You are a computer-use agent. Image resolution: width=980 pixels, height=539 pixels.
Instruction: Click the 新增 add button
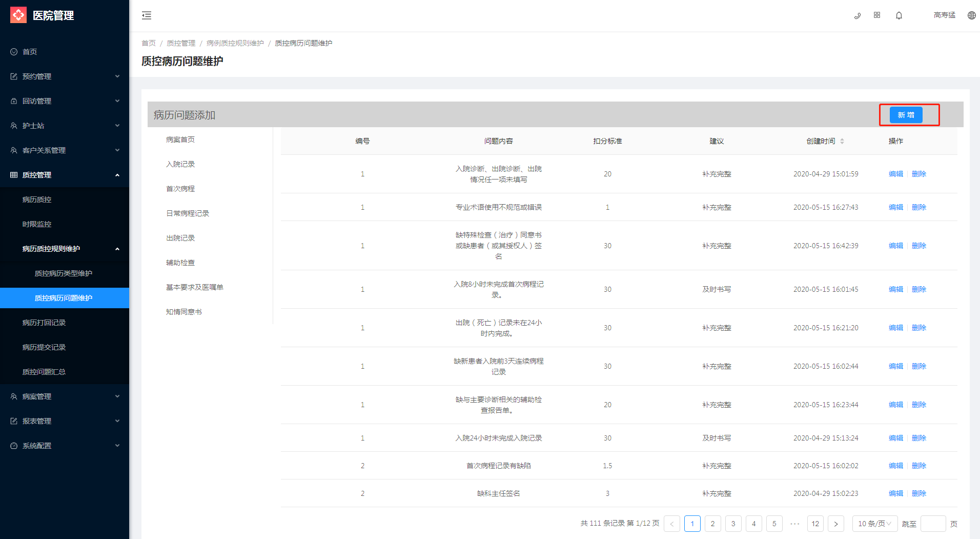906,115
